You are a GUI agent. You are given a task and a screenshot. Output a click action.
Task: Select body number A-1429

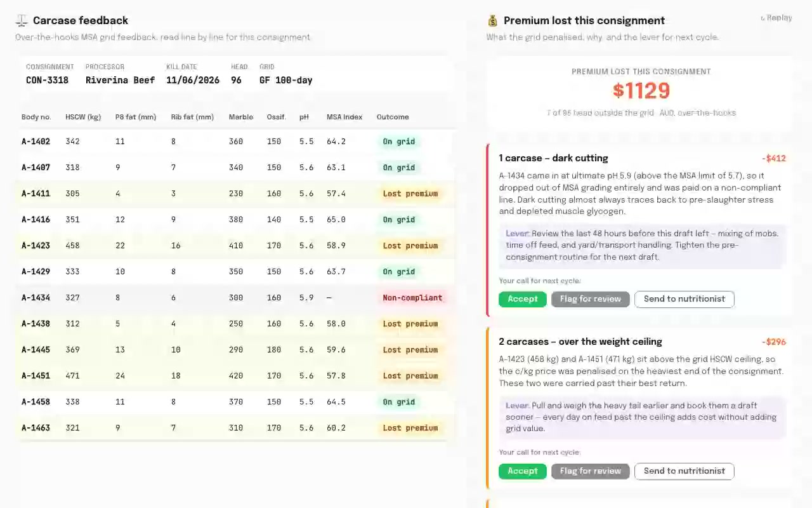coord(36,272)
